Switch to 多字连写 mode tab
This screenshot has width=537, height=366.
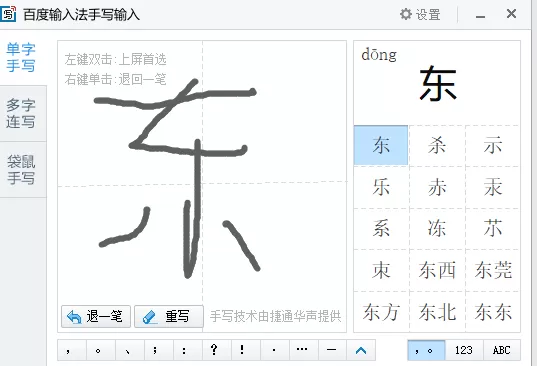point(21,113)
